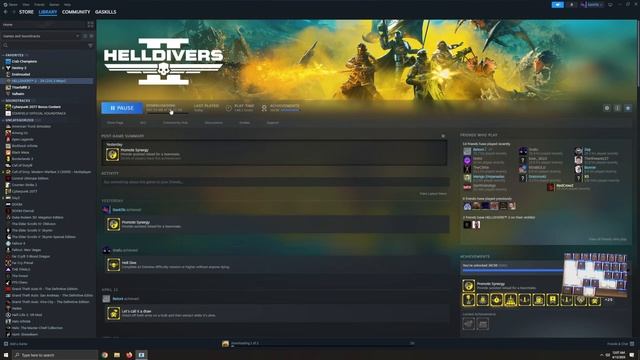Image resolution: width=640 pixels, height=360 pixels.
Task: Open the Steam menu
Action: [13, 4]
